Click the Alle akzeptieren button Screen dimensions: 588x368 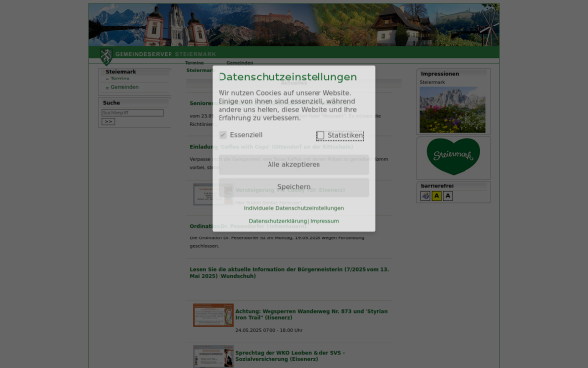[294, 165]
